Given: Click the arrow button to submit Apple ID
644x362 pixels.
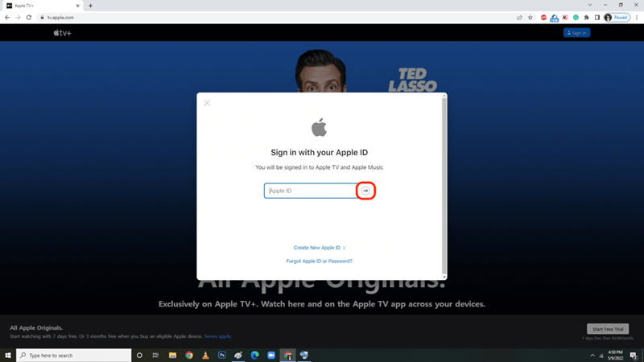Looking at the screenshot, I should click(365, 191).
